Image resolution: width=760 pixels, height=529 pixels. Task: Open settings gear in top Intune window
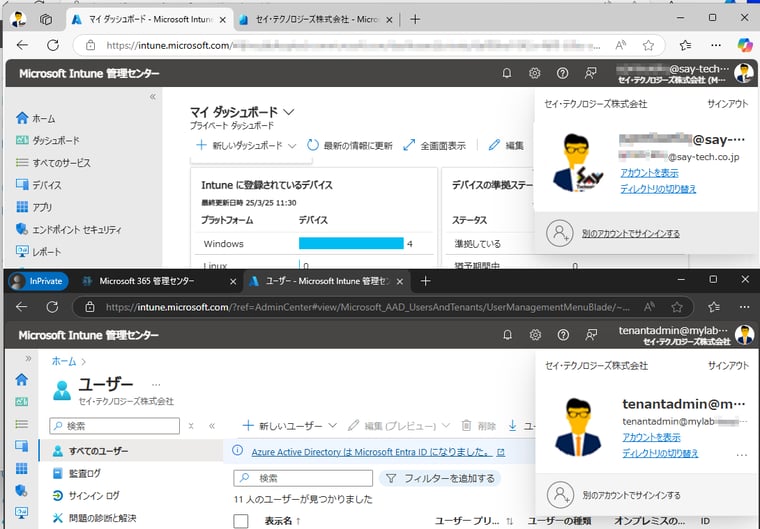tap(535, 73)
